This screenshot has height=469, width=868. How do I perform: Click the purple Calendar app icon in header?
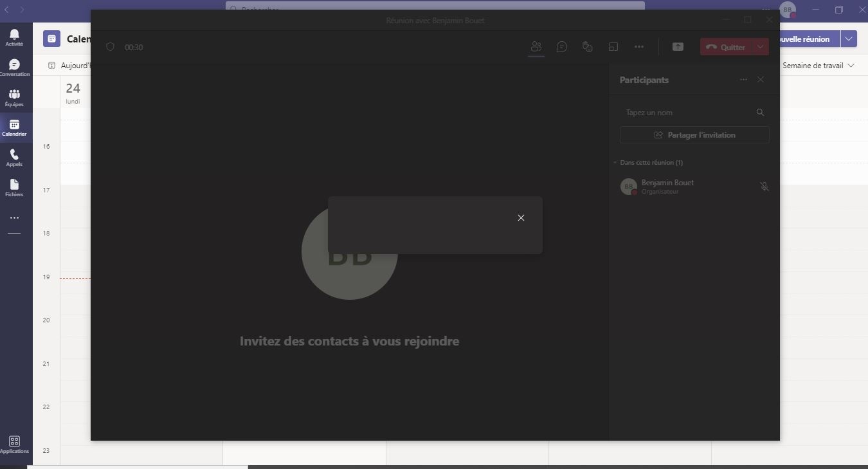pos(51,39)
